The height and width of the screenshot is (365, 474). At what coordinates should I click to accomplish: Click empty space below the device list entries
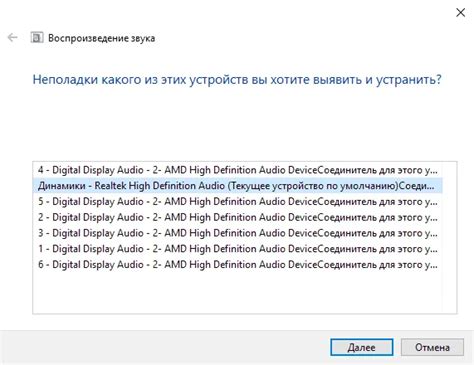point(238,293)
